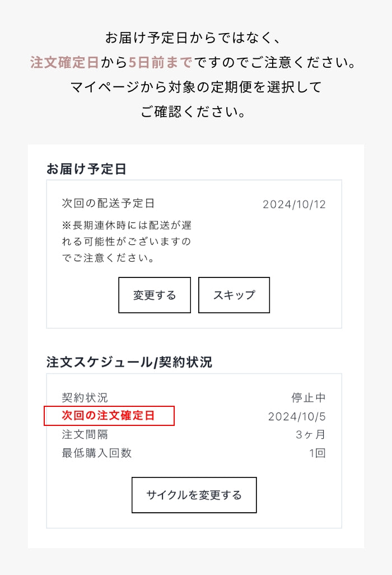The height and width of the screenshot is (575, 392).
Task: Click the 停止中 status value
Action: point(308,398)
